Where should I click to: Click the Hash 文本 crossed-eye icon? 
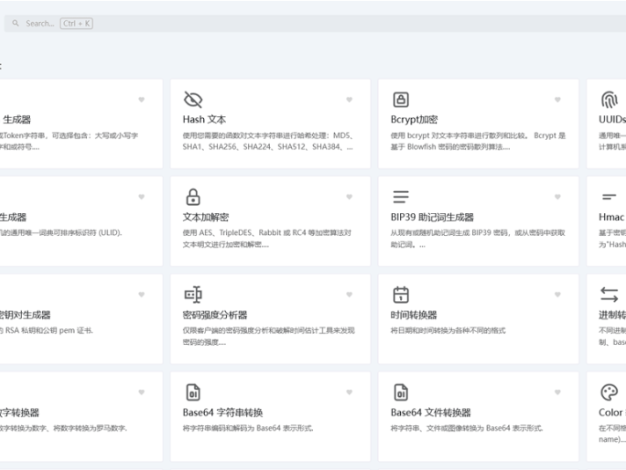[193, 99]
